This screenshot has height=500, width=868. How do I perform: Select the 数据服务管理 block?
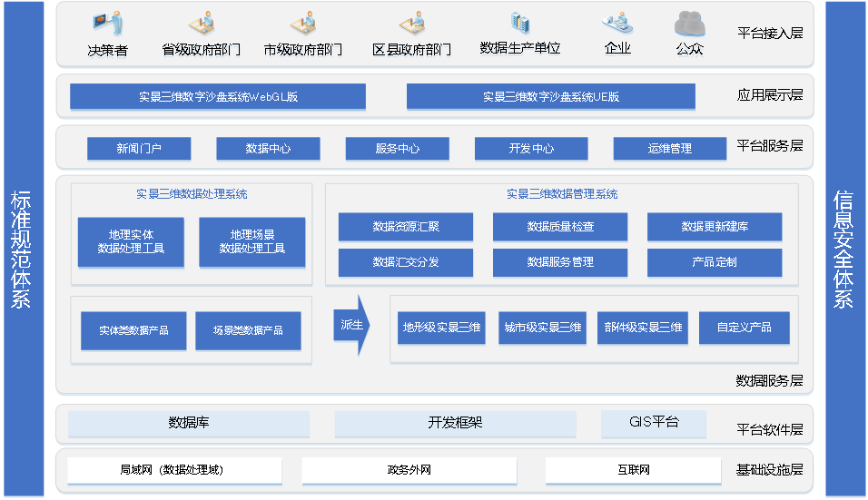560,262
